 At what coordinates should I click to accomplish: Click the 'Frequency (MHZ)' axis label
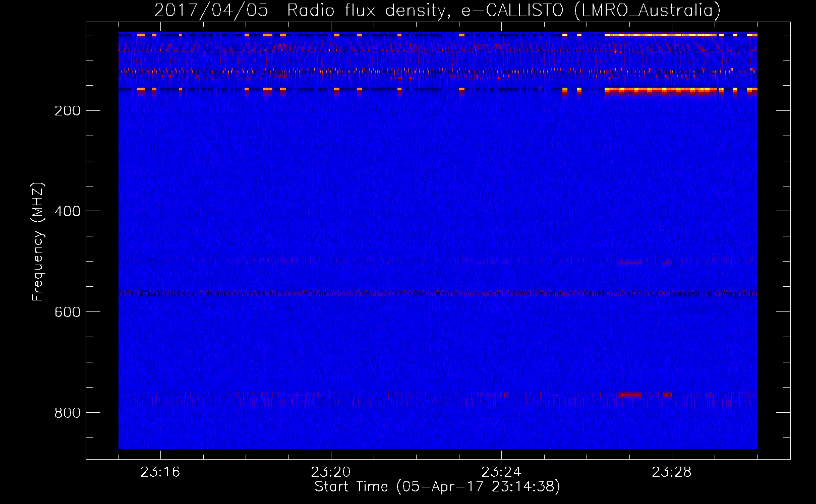coord(38,241)
